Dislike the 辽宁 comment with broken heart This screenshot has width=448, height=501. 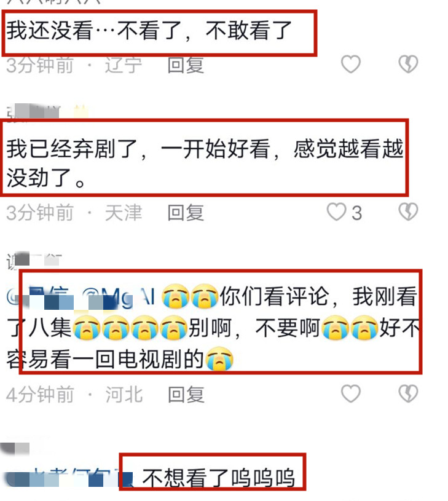tap(408, 64)
